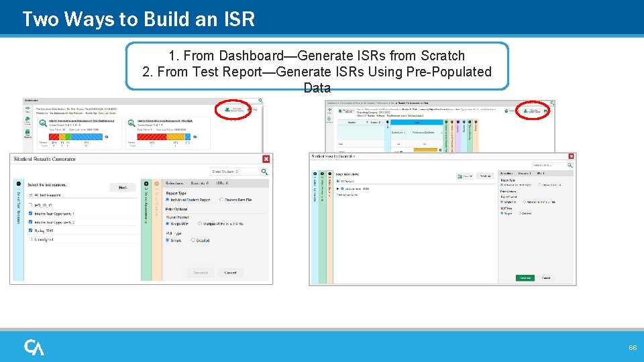Close the test reasons Student Results Generator dialog
644x362 pixels.
266,159
